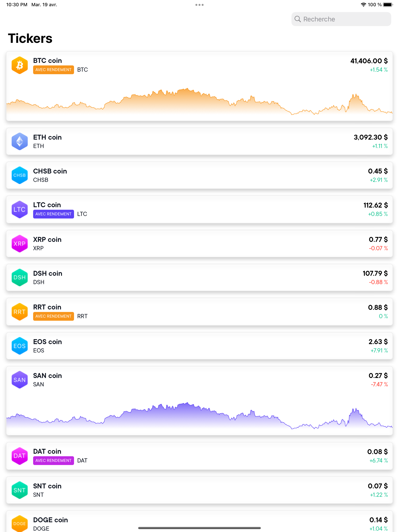Select the ETH coin price 3,092.30 $

[370, 137]
